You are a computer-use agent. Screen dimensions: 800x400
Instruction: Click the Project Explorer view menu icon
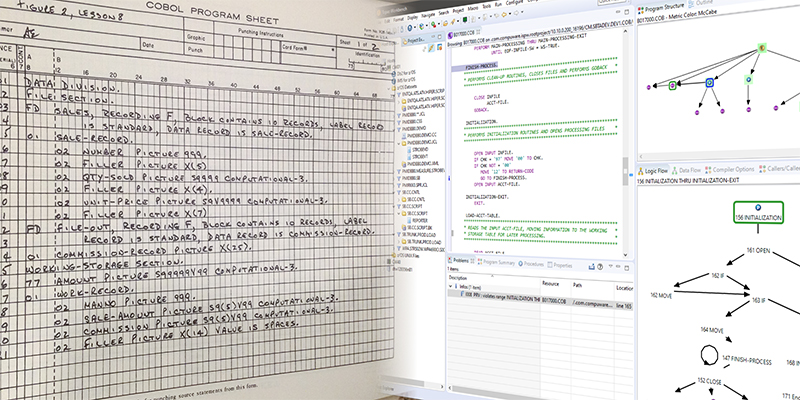pyautogui.click(x=439, y=47)
